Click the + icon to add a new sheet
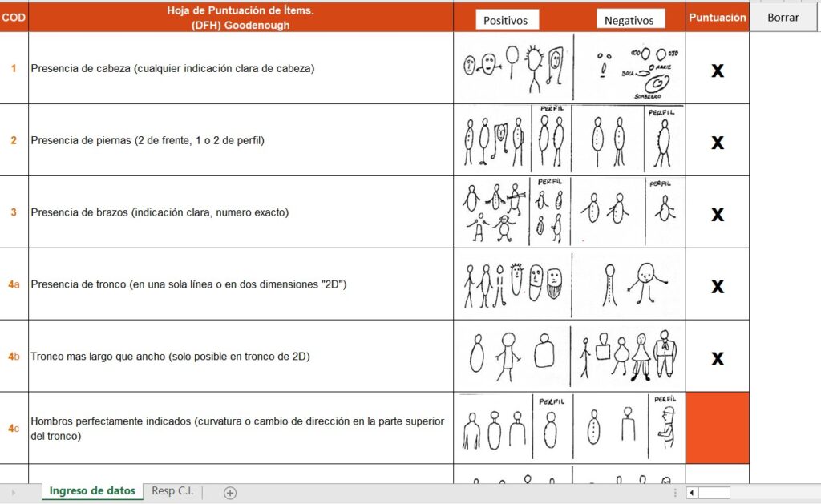The image size is (821, 504). point(229,492)
